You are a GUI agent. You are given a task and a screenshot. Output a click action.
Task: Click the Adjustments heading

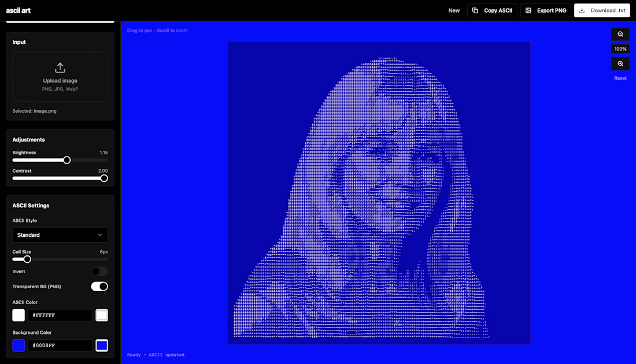point(29,140)
